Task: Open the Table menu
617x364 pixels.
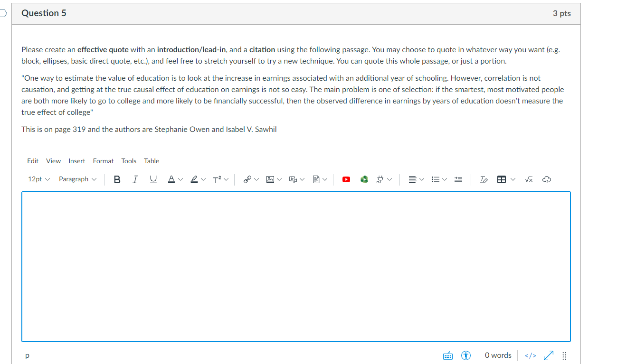Action: coord(152,161)
